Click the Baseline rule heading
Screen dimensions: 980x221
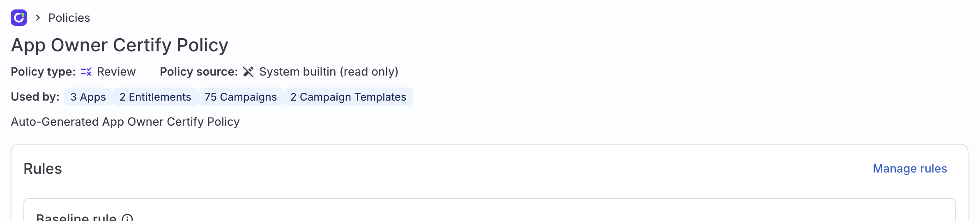pyautogui.click(x=76, y=217)
